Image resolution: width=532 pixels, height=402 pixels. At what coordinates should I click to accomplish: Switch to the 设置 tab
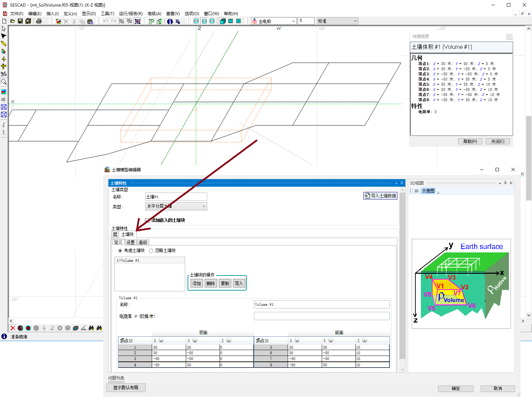(130, 243)
